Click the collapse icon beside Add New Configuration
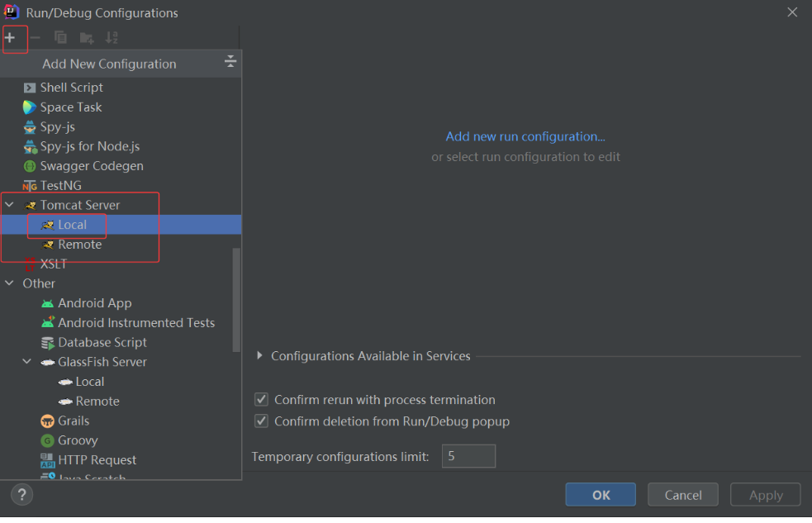The width and height of the screenshot is (812, 523). 230,62
